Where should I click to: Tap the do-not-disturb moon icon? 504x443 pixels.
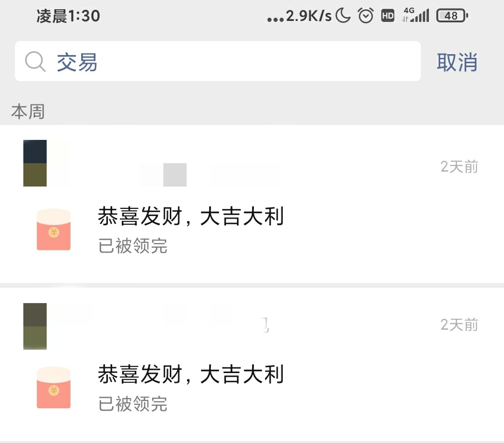tap(343, 15)
